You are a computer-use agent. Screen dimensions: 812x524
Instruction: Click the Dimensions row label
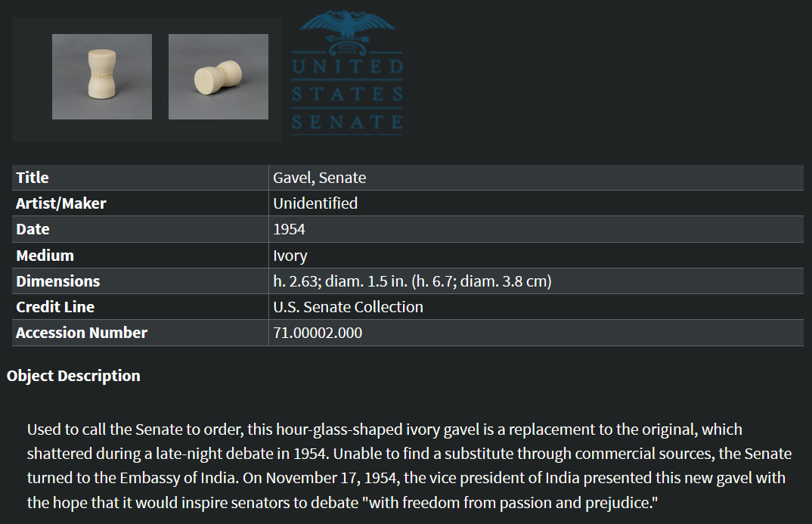tap(58, 281)
